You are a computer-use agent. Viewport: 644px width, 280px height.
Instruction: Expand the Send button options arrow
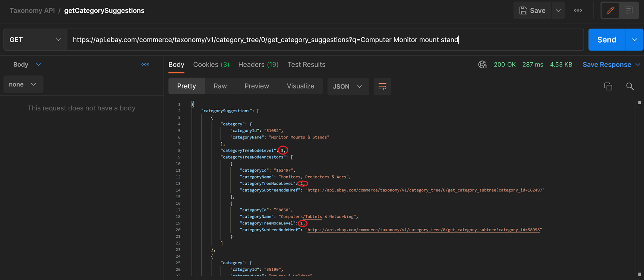pos(635,40)
